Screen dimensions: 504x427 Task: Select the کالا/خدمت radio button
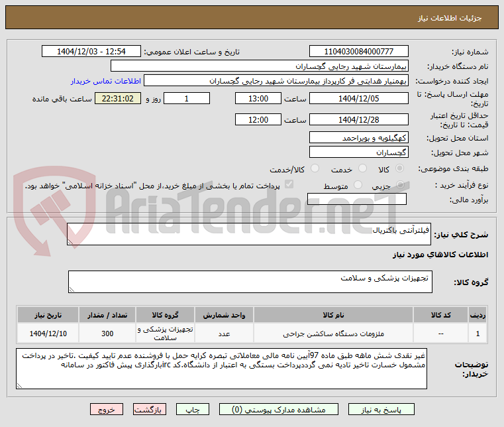pos(315,168)
